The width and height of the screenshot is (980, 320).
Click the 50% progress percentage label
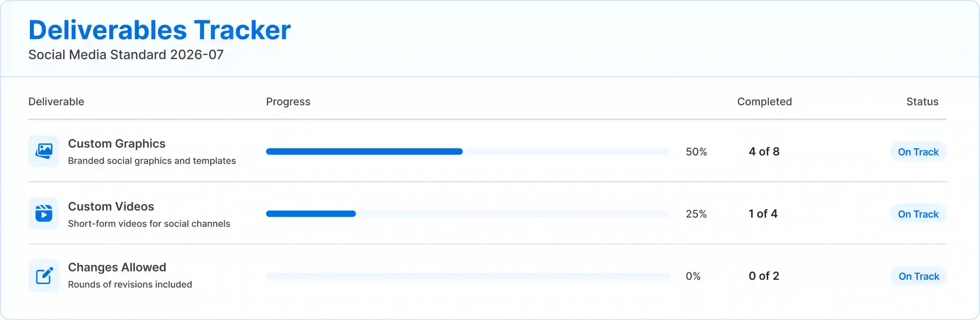pos(696,152)
